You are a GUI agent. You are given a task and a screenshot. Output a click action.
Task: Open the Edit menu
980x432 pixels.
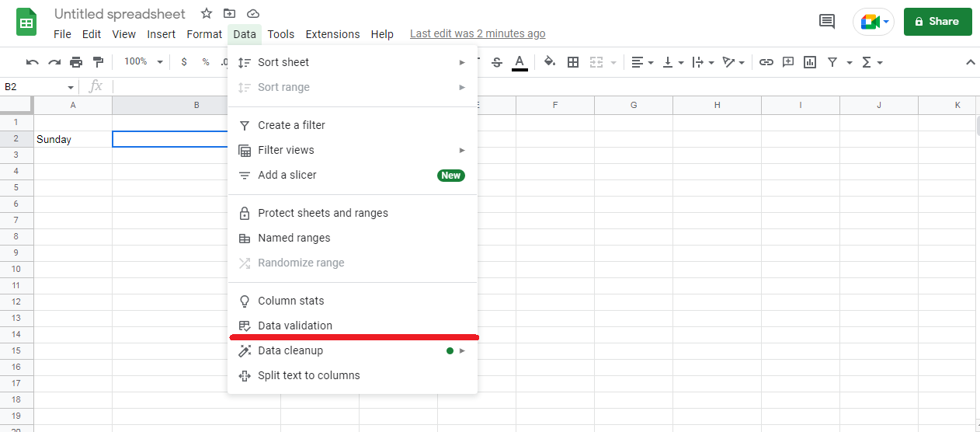tap(92, 34)
